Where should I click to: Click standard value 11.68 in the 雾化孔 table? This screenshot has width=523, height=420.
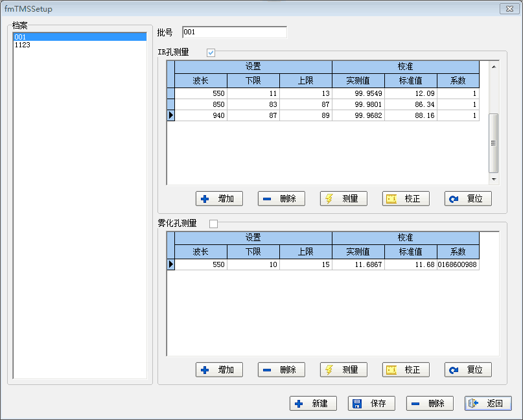point(411,264)
